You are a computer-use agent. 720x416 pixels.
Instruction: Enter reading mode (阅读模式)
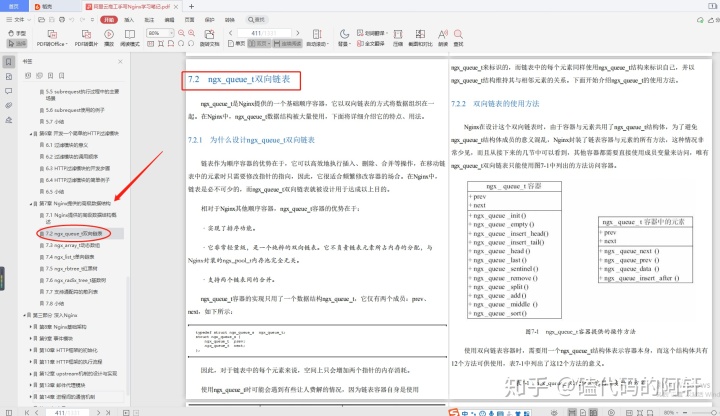[x=130, y=38]
